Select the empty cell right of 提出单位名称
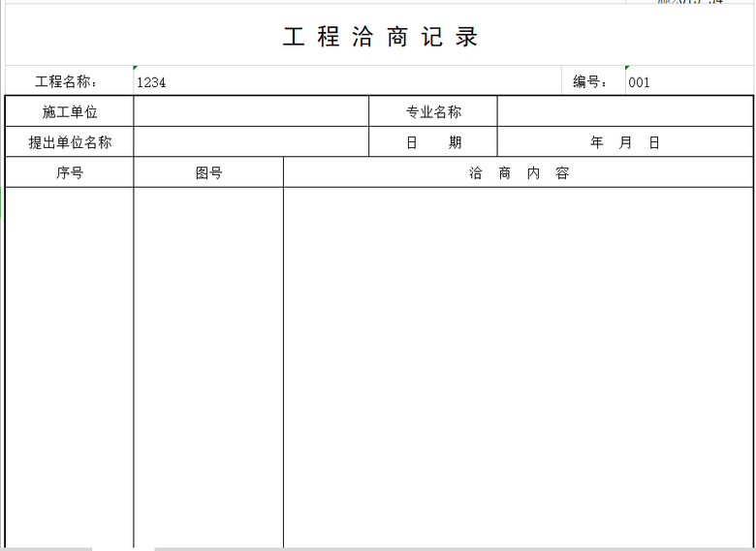Image resolution: width=756 pixels, height=551 pixels. coord(251,142)
